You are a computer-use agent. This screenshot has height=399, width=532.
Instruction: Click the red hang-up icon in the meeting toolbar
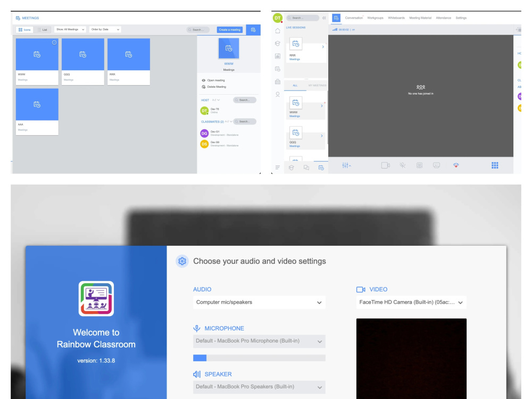pos(456,165)
